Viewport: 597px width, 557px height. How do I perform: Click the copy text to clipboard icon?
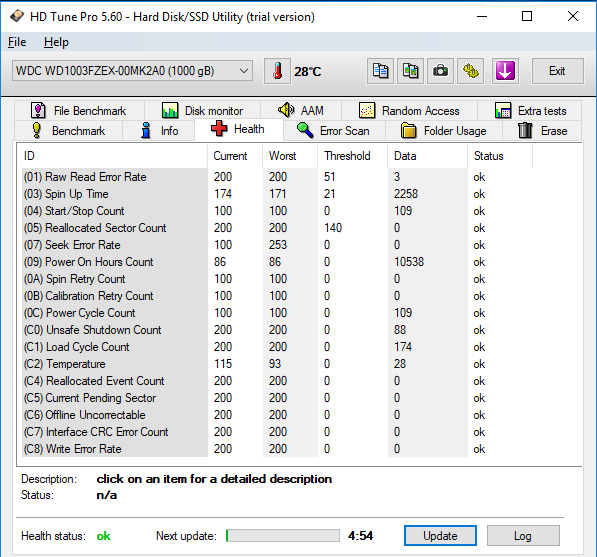pyautogui.click(x=380, y=71)
